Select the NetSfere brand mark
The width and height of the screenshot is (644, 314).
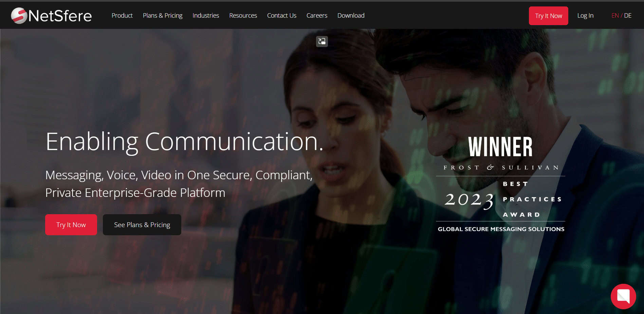coord(51,15)
